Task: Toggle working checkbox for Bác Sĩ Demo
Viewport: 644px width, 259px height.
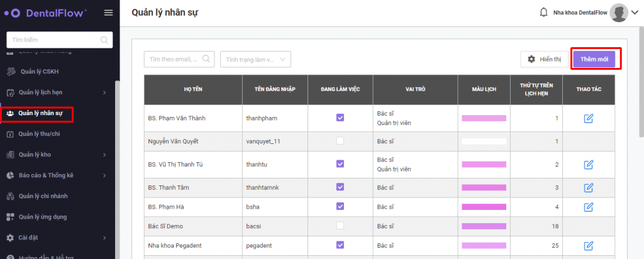Action: [x=340, y=225]
